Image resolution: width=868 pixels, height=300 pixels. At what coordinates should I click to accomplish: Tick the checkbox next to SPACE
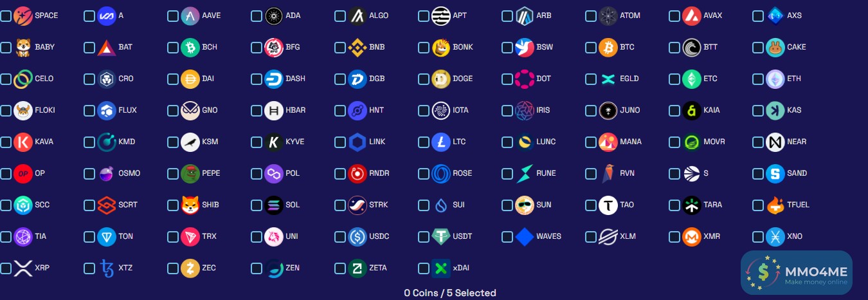[6, 16]
